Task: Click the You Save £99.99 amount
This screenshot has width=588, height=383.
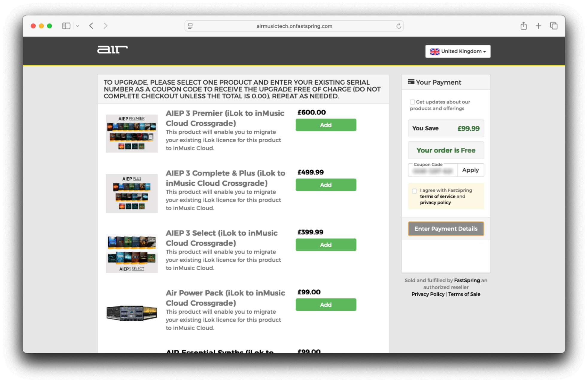Action: (469, 129)
